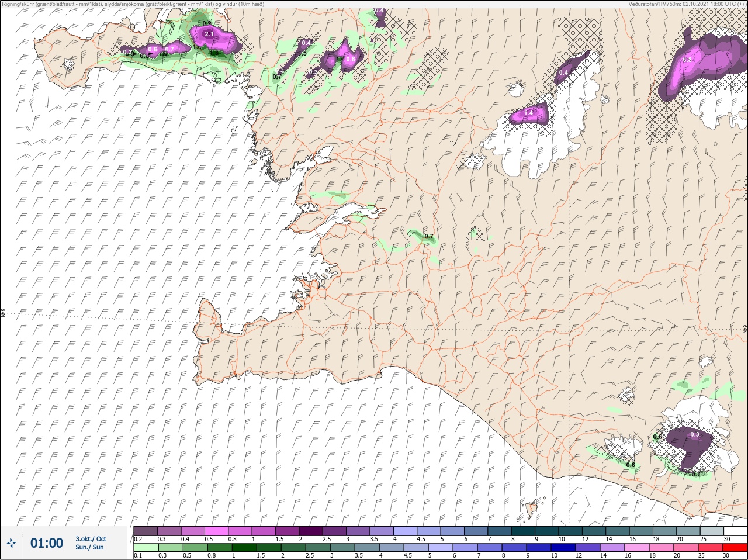Screen dimensions: 748x560
Task: Select the upper legend swatch labeled 4.5
Action: pyautogui.click(x=429, y=531)
